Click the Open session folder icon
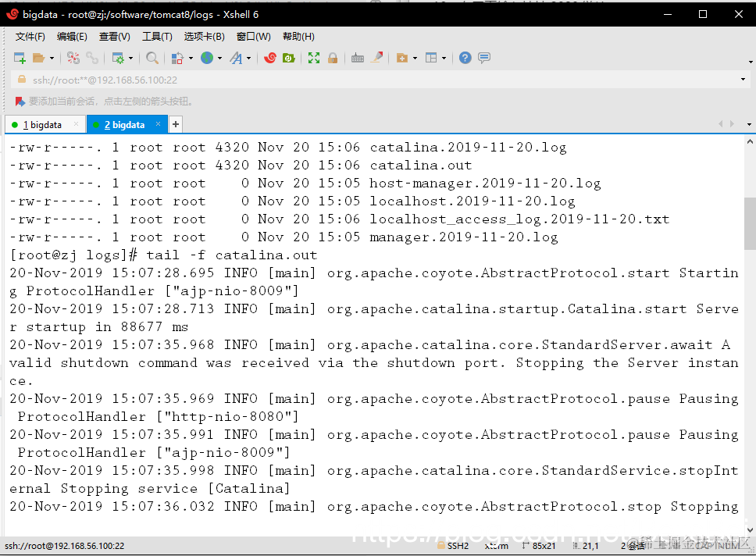 [38, 58]
